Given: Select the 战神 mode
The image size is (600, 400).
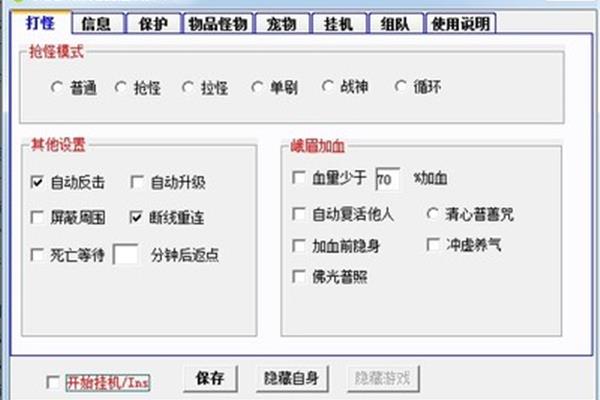Looking at the screenshot, I should coord(328,87).
